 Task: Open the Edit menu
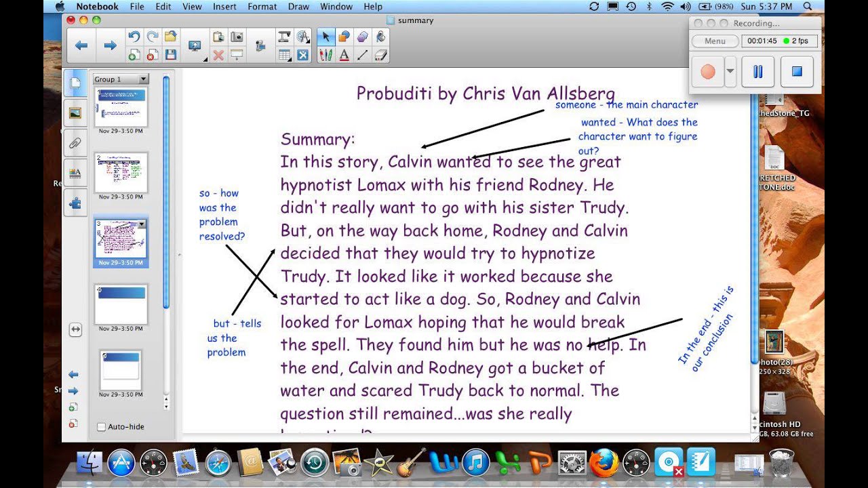click(163, 6)
